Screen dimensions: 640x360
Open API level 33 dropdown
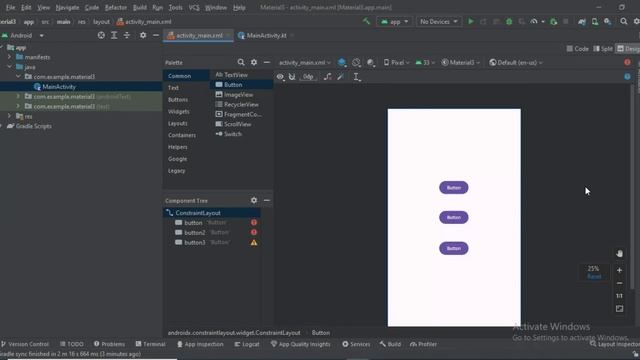(425, 62)
